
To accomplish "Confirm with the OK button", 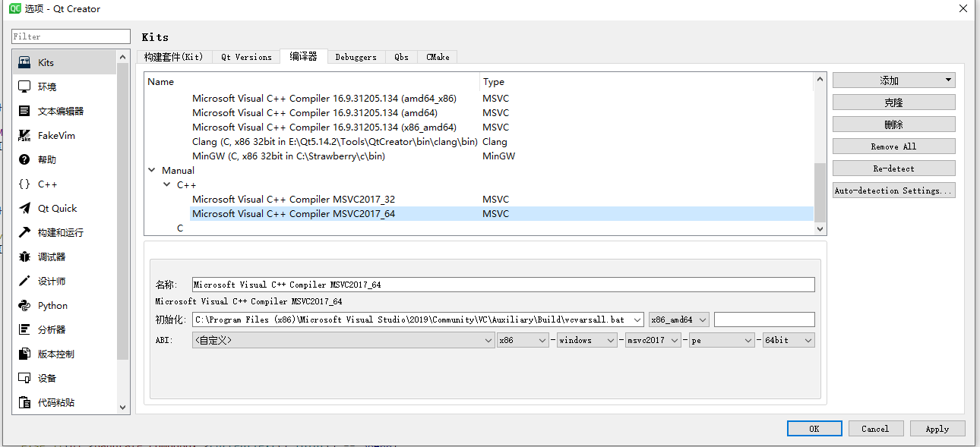I will [814, 429].
